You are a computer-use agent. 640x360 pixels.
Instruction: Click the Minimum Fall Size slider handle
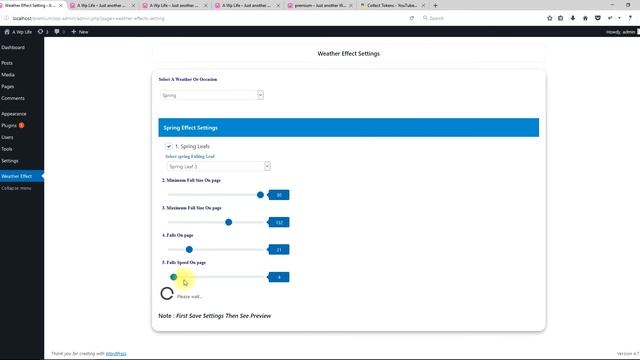[260, 195]
